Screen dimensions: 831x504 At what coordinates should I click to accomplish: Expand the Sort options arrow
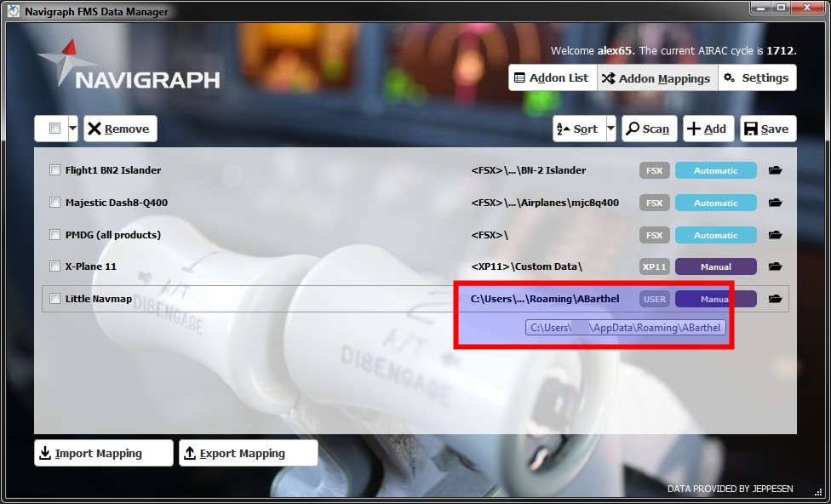click(610, 129)
